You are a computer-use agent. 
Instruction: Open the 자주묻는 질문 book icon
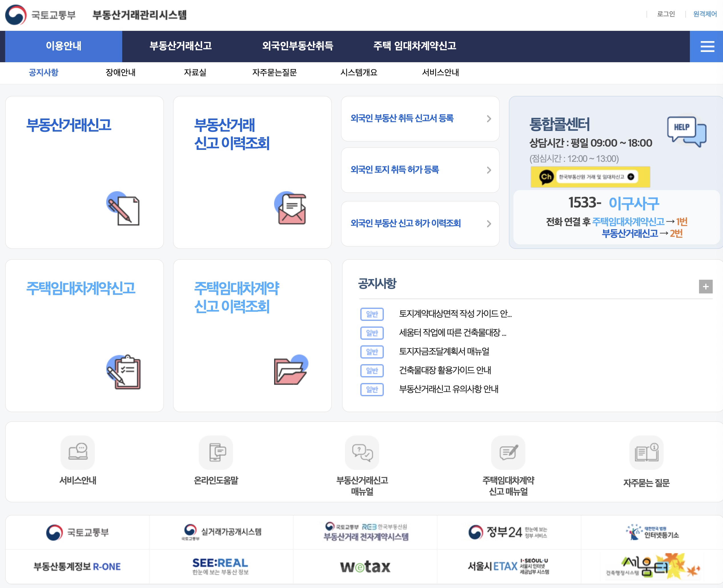646,452
